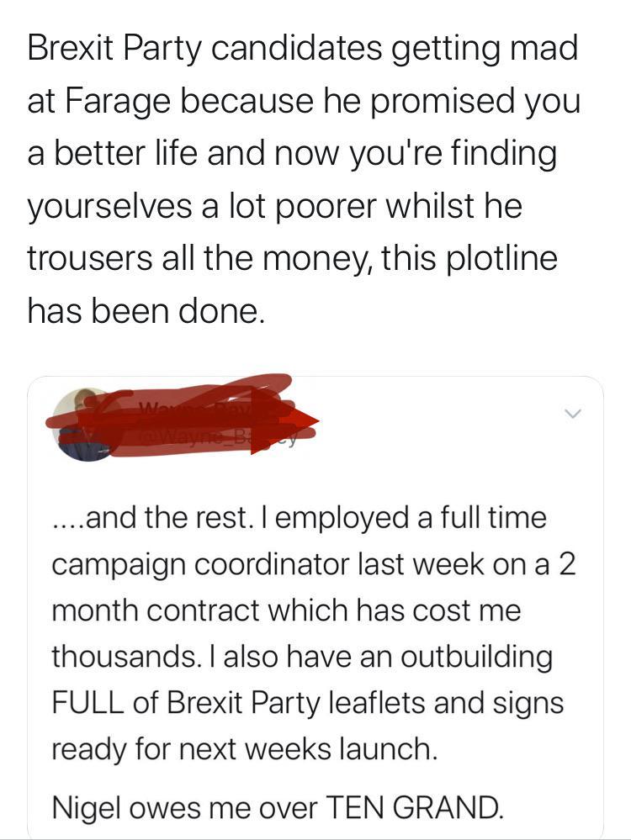Click the words "trousers all the money"
Screen dimensions: 631x840
194,257
